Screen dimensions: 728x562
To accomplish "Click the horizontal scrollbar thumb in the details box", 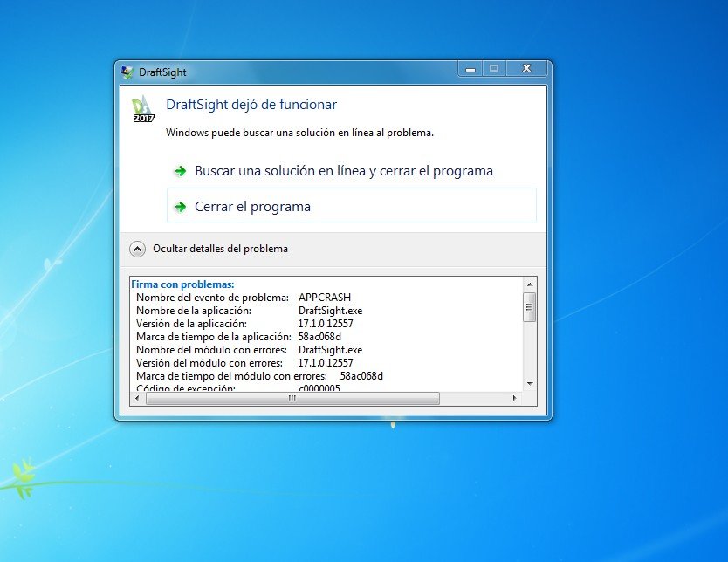I will [x=292, y=398].
